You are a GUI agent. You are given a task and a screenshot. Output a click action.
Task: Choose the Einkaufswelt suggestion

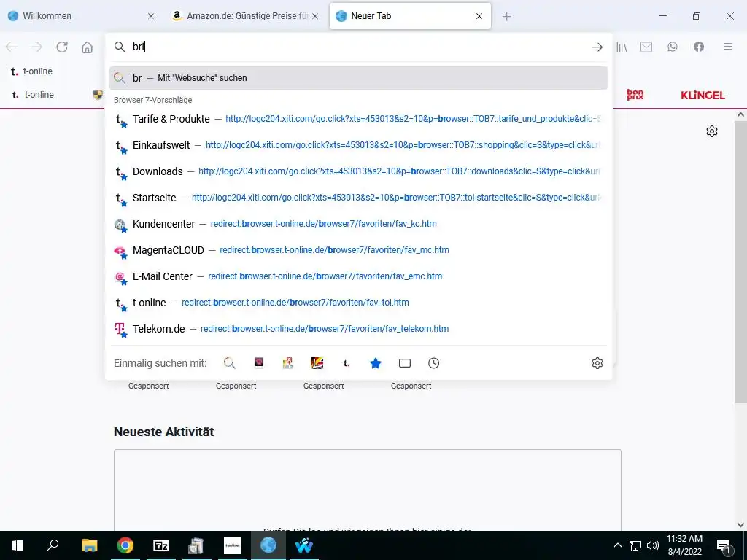point(358,145)
